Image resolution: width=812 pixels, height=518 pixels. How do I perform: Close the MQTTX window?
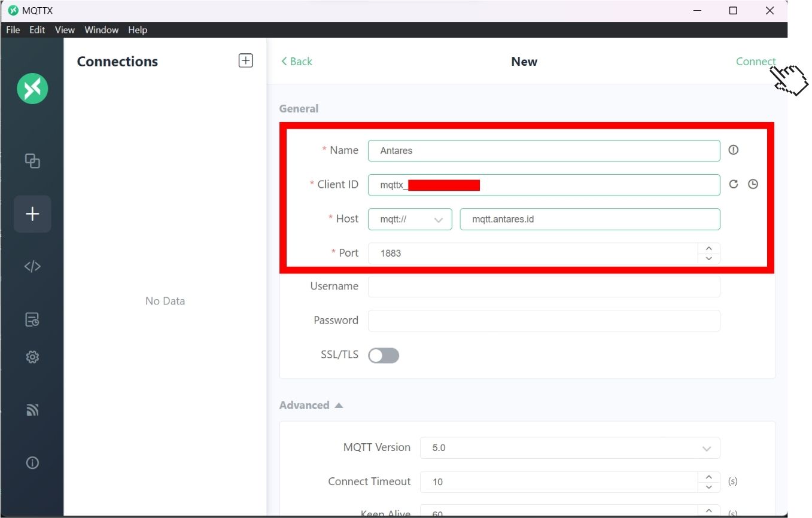[x=770, y=10]
